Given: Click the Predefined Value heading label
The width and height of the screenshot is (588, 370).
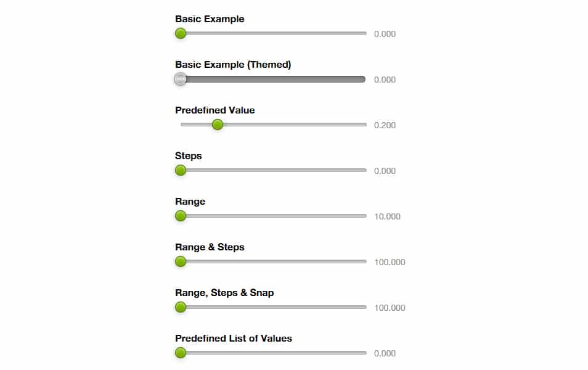Looking at the screenshot, I should [214, 110].
